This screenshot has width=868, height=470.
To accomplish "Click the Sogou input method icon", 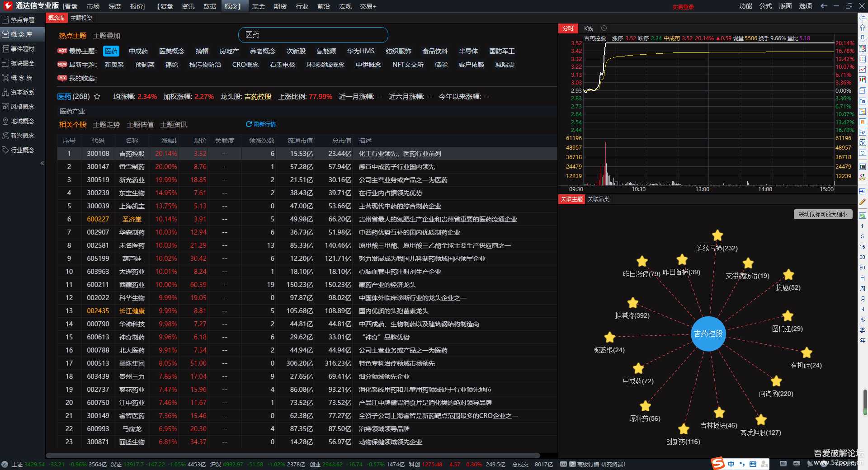I will [x=717, y=464].
